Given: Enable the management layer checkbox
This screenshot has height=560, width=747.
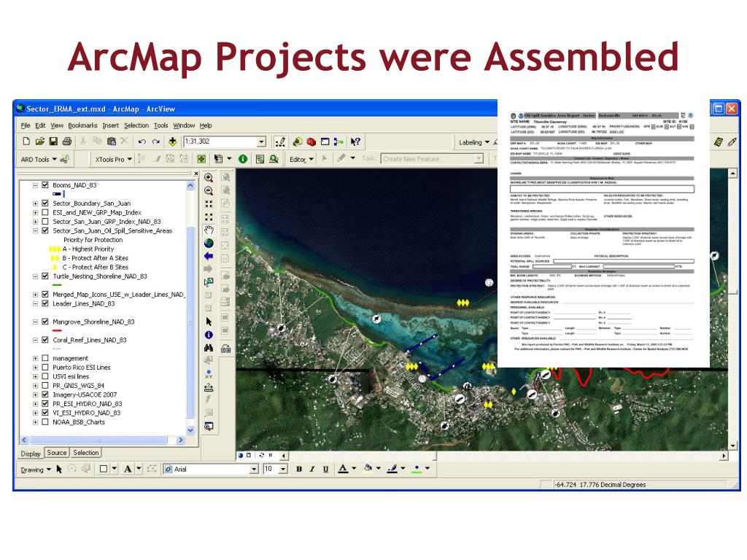Looking at the screenshot, I should 45,358.
